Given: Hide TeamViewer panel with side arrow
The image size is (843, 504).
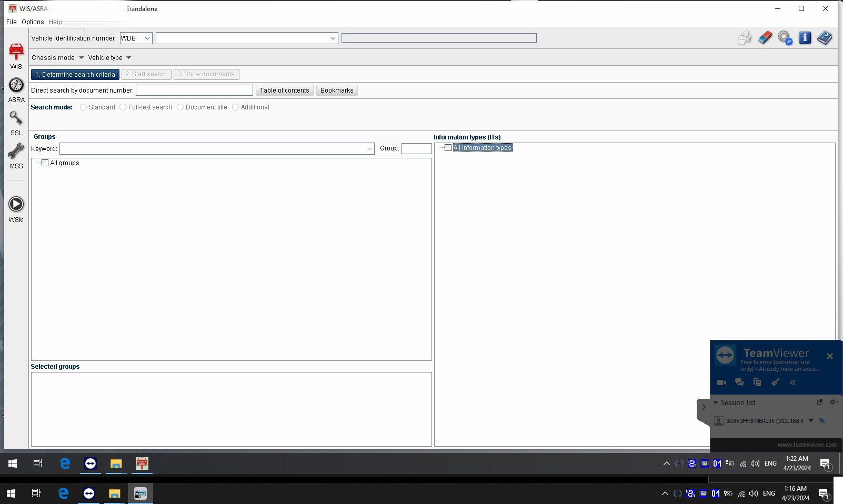Looking at the screenshot, I should coord(704,407).
